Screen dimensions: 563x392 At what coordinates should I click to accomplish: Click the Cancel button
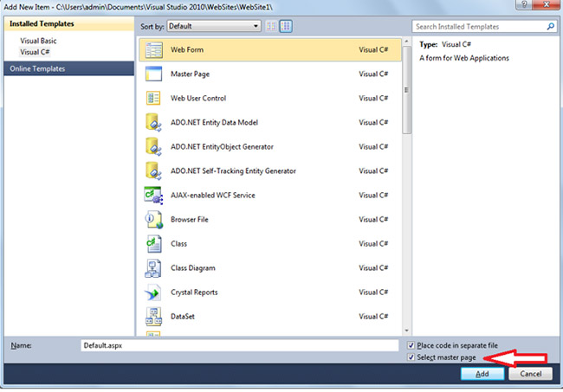tap(531, 374)
